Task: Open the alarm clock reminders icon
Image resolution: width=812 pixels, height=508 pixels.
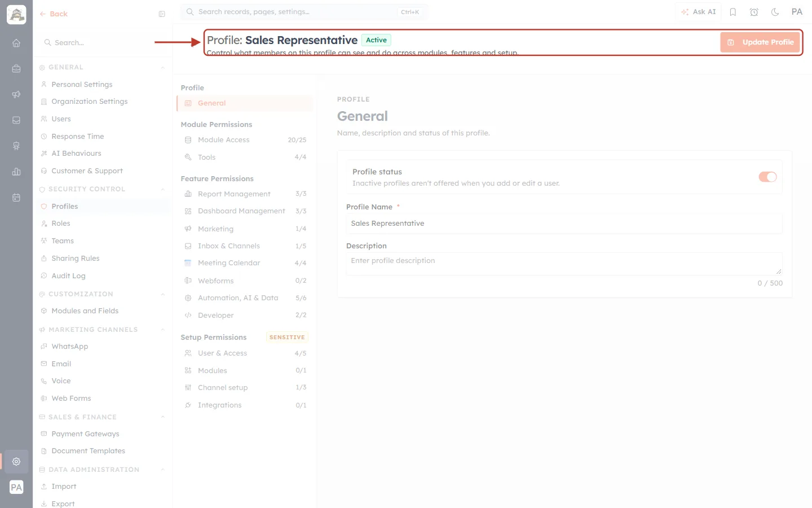Action: click(754, 12)
